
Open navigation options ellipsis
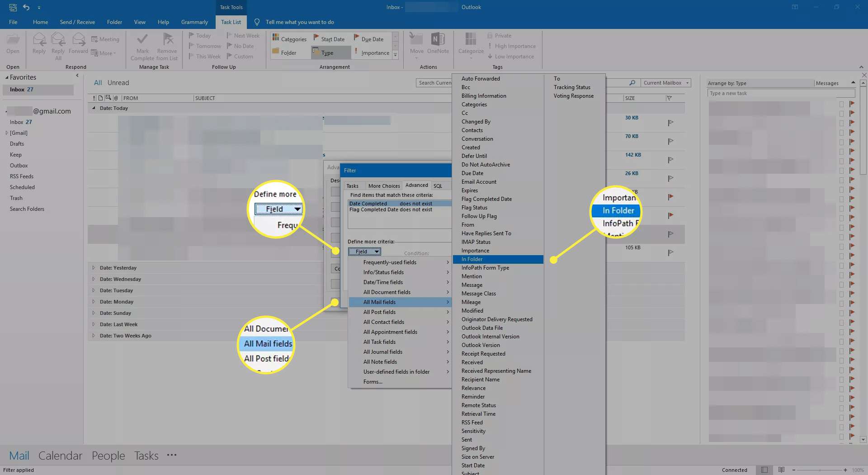[172, 455]
